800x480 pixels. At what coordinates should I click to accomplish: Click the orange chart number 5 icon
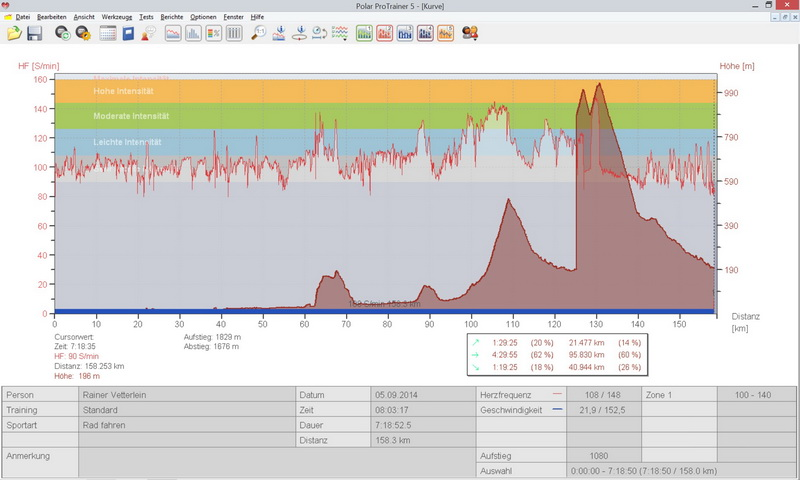click(x=445, y=34)
